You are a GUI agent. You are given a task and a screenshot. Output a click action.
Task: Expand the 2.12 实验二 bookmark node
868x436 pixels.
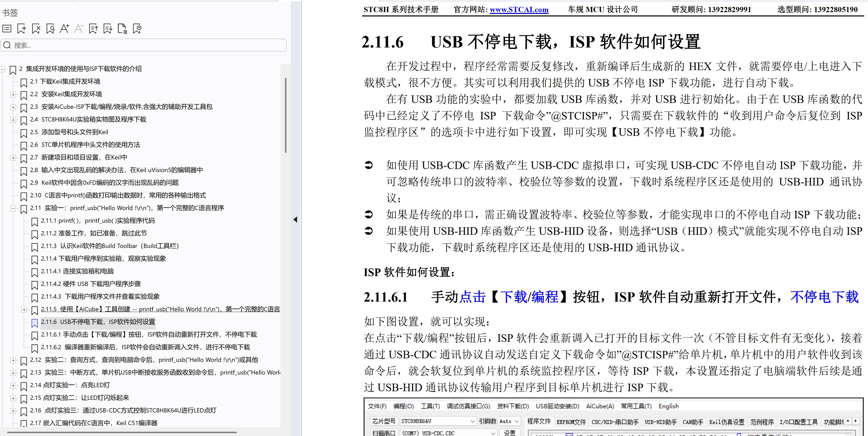(x=13, y=360)
